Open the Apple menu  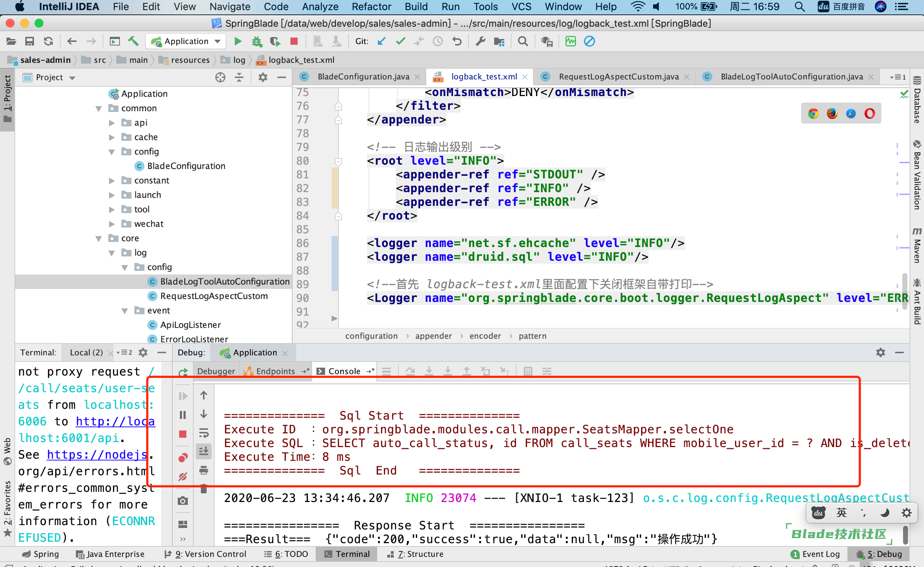[x=20, y=7]
